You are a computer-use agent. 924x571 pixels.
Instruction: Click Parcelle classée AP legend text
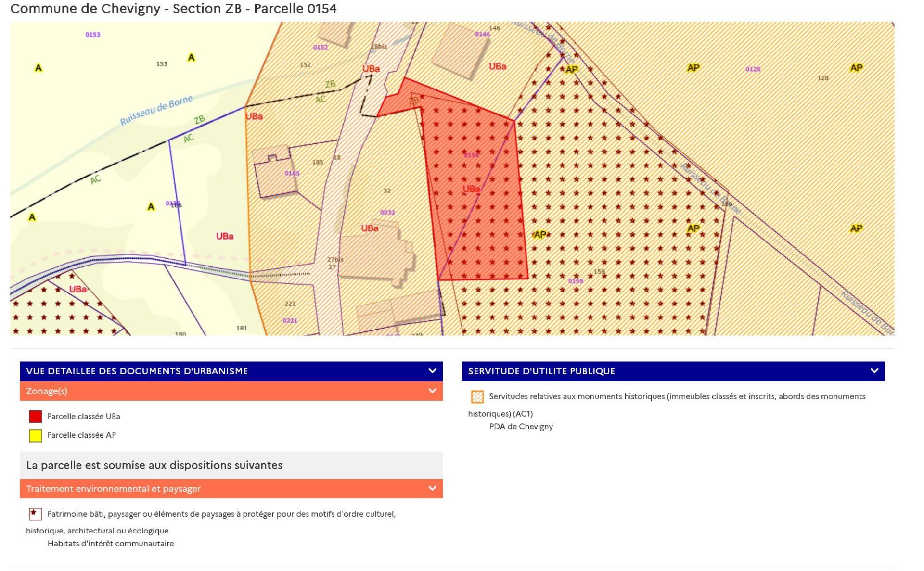click(x=81, y=435)
